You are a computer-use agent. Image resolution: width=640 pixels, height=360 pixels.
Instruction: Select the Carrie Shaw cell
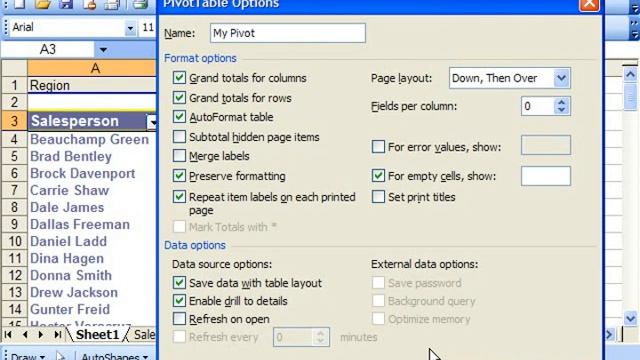tap(92, 190)
